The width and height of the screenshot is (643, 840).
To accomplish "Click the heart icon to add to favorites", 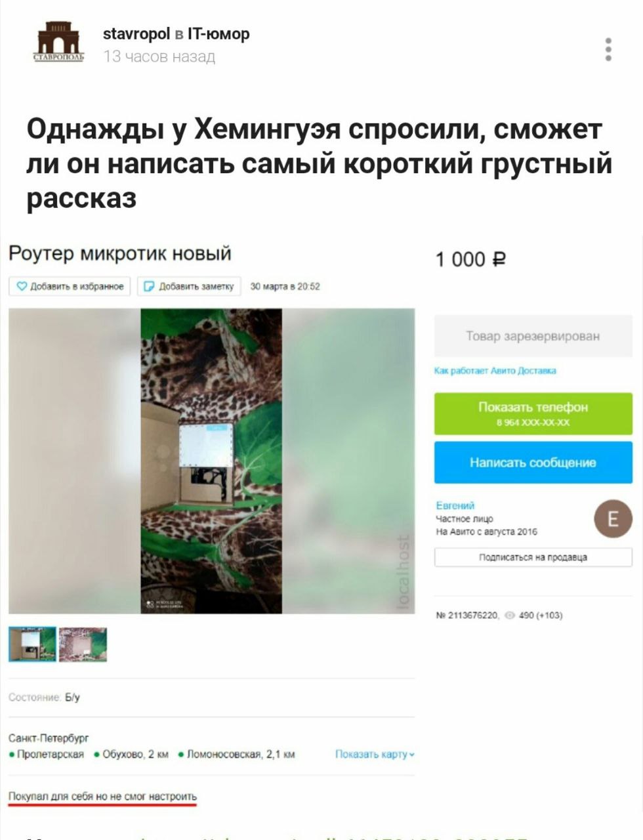I will click(x=22, y=286).
